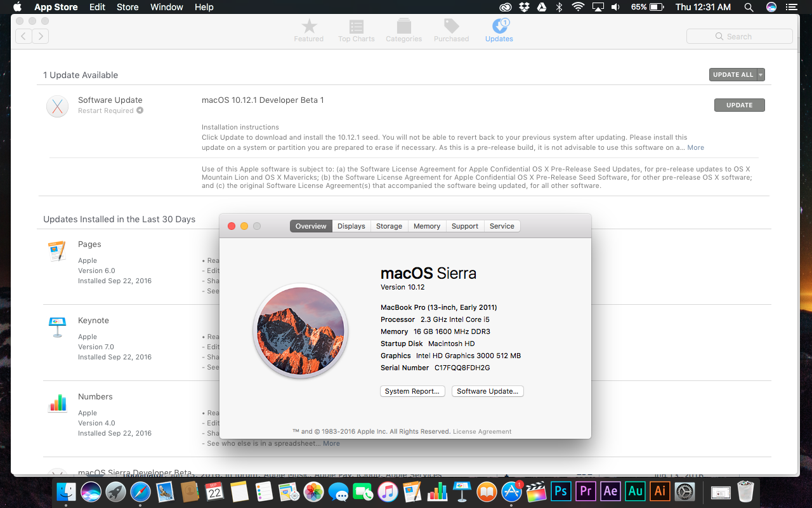The width and height of the screenshot is (812, 508).
Task: Click the Keynote app icon in updates list
Action: [x=57, y=328]
